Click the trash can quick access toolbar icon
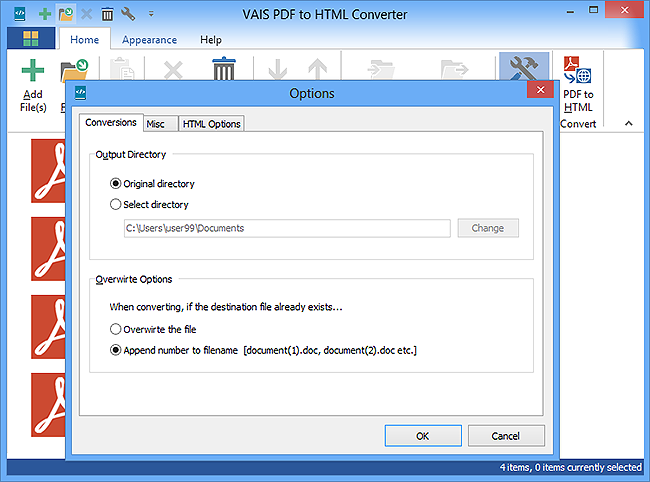This screenshot has height=482, width=650. pyautogui.click(x=107, y=15)
